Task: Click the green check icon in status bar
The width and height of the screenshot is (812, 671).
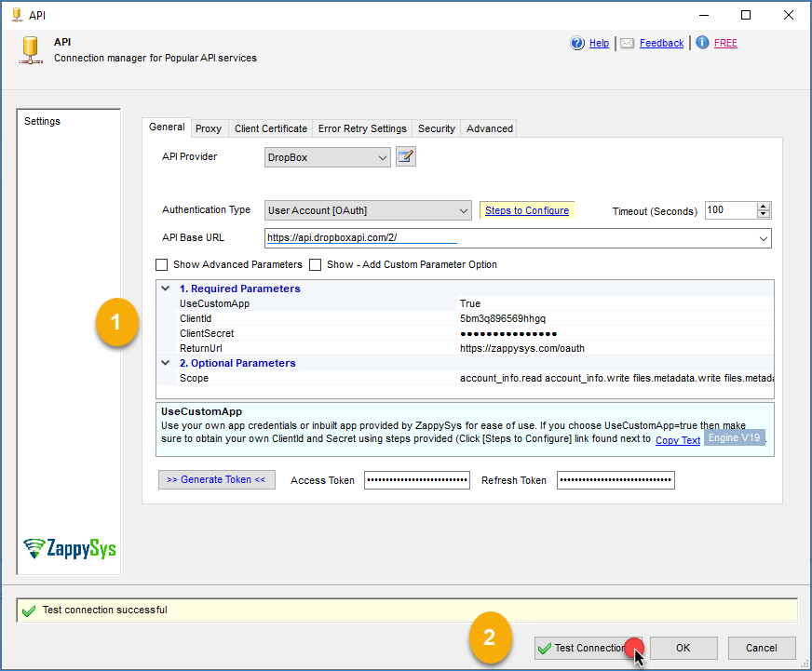Action: tap(29, 611)
